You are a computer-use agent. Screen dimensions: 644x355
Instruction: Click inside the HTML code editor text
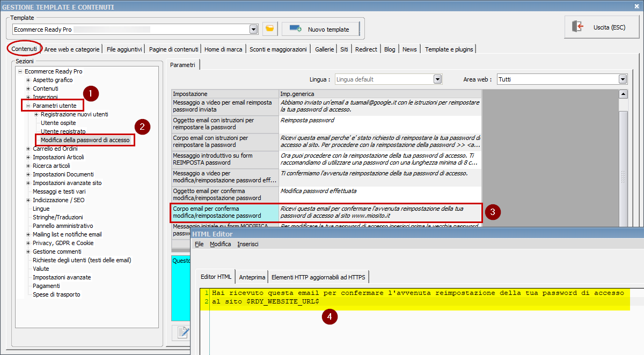click(x=418, y=298)
